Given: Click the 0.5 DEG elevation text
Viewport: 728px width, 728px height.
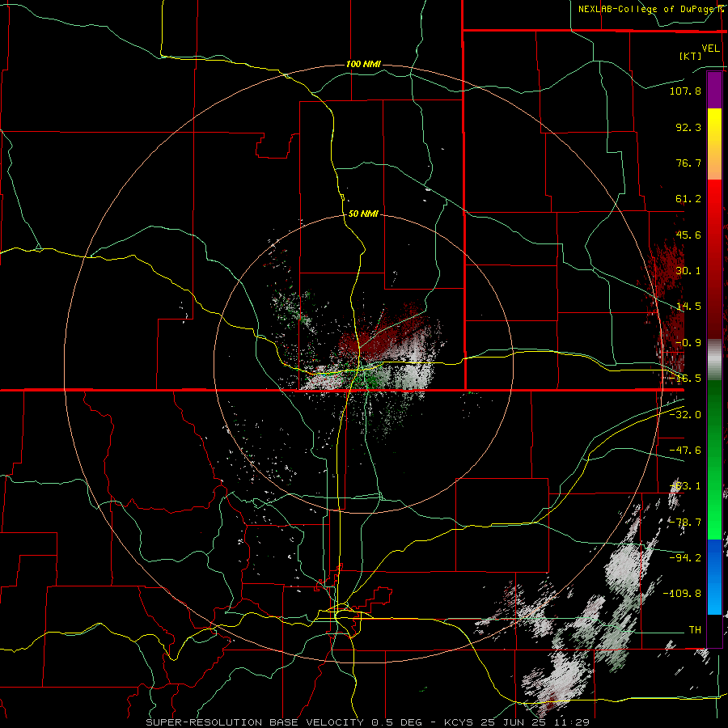Looking at the screenshot, I should tap(397, 722).
